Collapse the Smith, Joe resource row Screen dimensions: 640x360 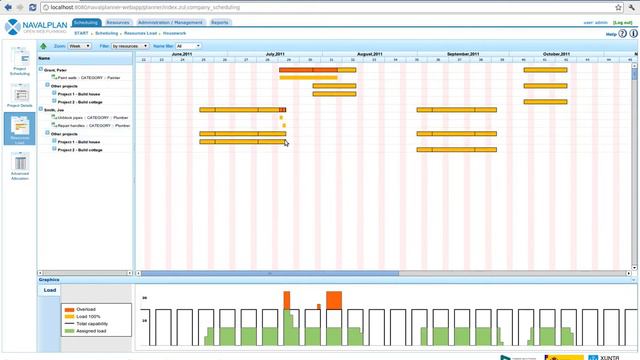click(41, 109)
